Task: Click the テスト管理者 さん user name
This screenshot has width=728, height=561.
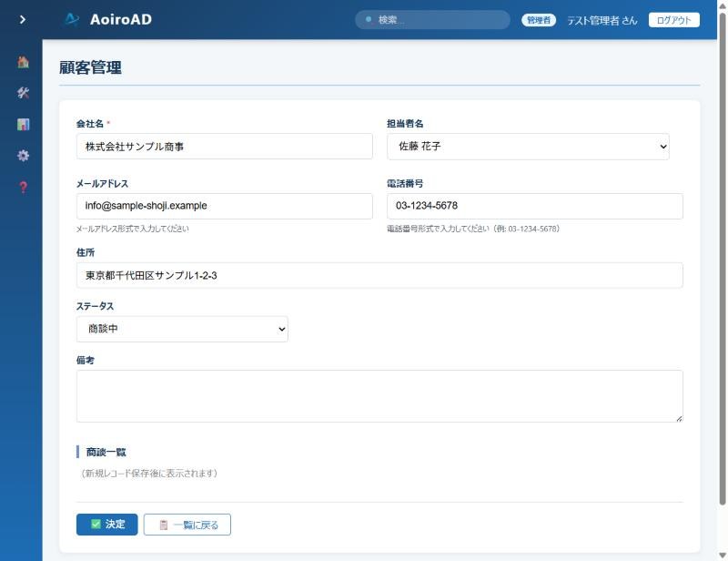Action: click(x=602, y=20)
